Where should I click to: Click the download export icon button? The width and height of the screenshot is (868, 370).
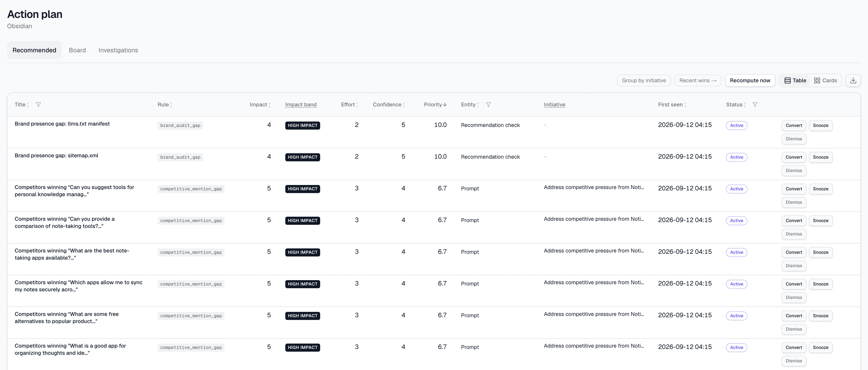pyautogui.click(x=853, y=80)
